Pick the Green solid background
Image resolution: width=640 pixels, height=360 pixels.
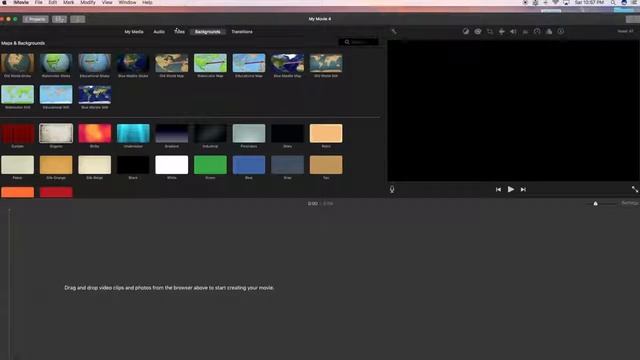pyautogui.click(x=210, y=165)
